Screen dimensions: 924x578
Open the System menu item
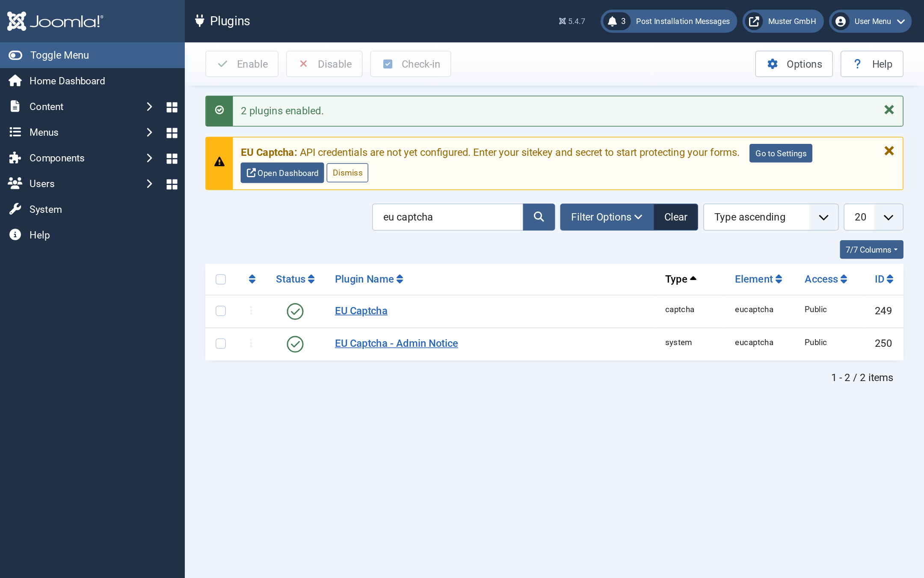[92, 209]
